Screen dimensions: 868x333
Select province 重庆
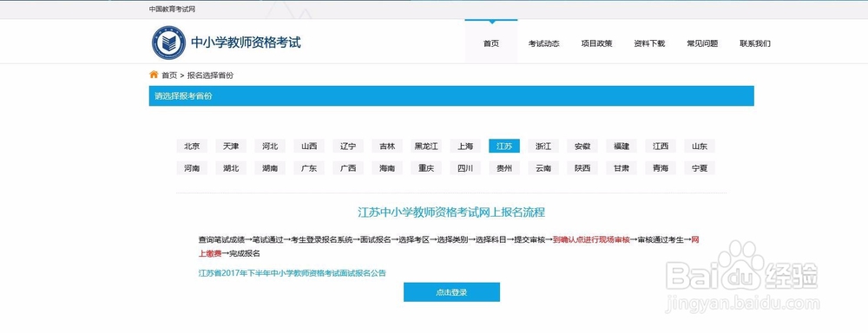coord(426,168)
